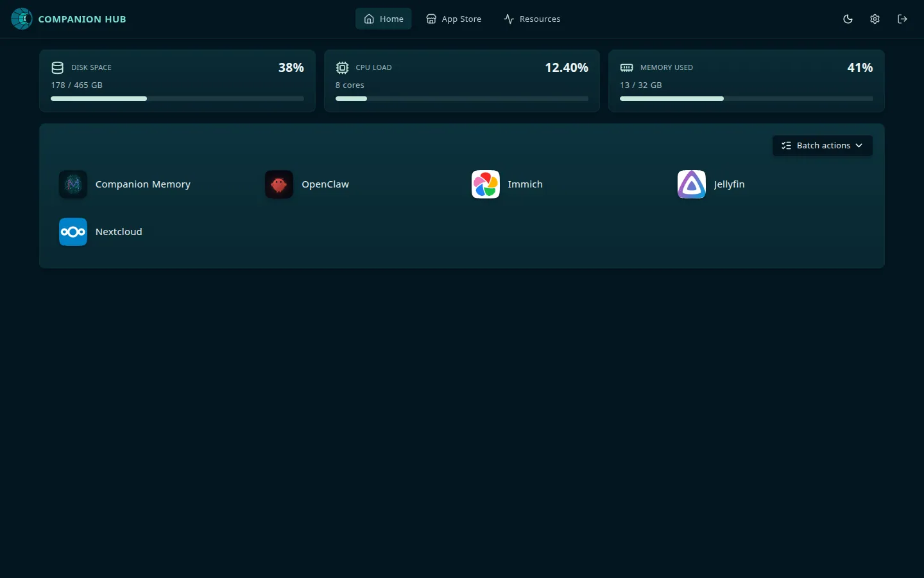Click the Disk Space progress bar
The image size is (924, 578).
tap(177, 98)
